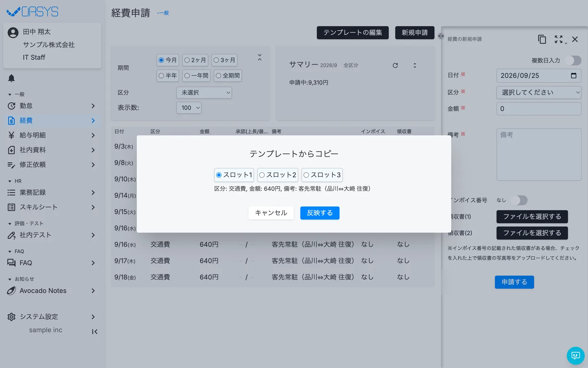Open the 経費 menu item
Viewport: 588px width, 368px height.
(51, 121)
